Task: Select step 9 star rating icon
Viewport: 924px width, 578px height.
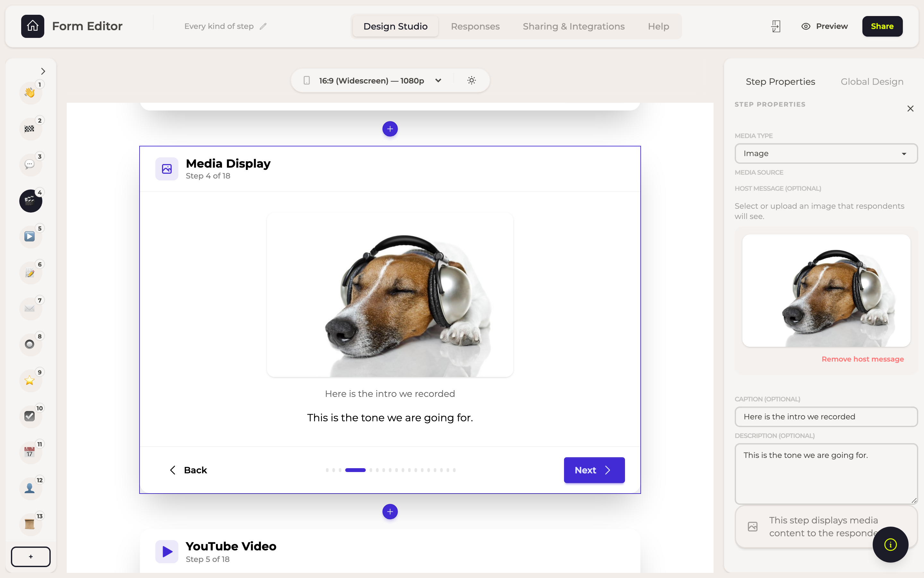Action: point(30,381)
